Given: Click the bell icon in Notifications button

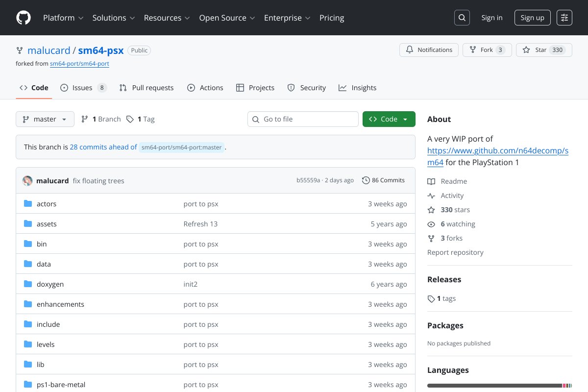Looking at the screenshot, I should pos(410,50).
